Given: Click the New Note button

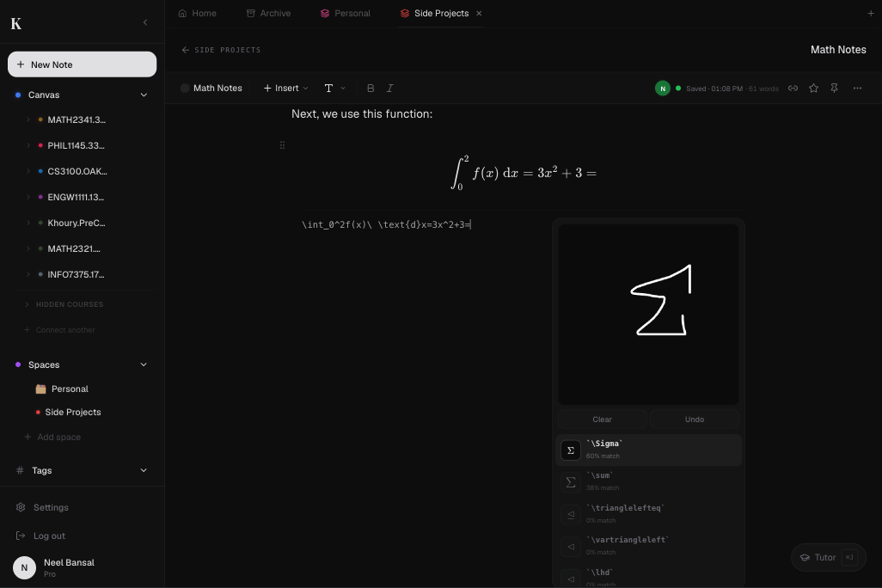Looking at the screenshot, I should [83, 64].
